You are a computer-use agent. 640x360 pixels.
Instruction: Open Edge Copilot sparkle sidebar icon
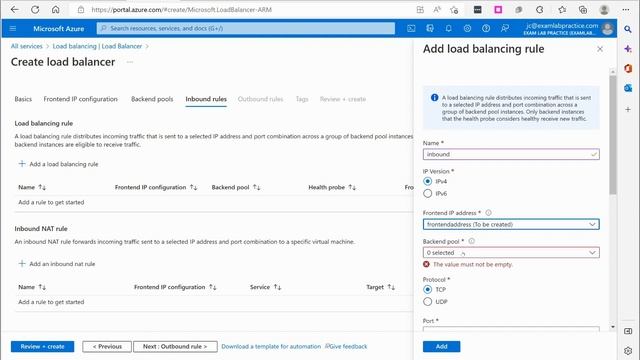point(628,49)
